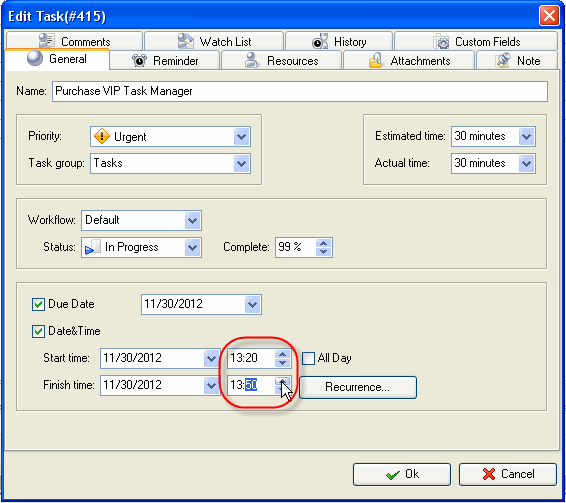The width and height of the screenshot is (566, 503).
Task: Enable the All Day checkbox
Action: [x=308, y=359]
